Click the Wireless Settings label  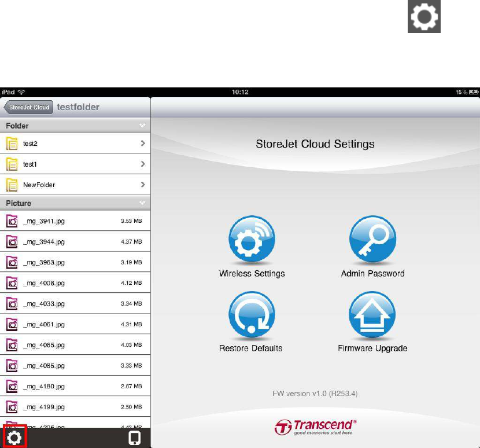click(252, 274)
